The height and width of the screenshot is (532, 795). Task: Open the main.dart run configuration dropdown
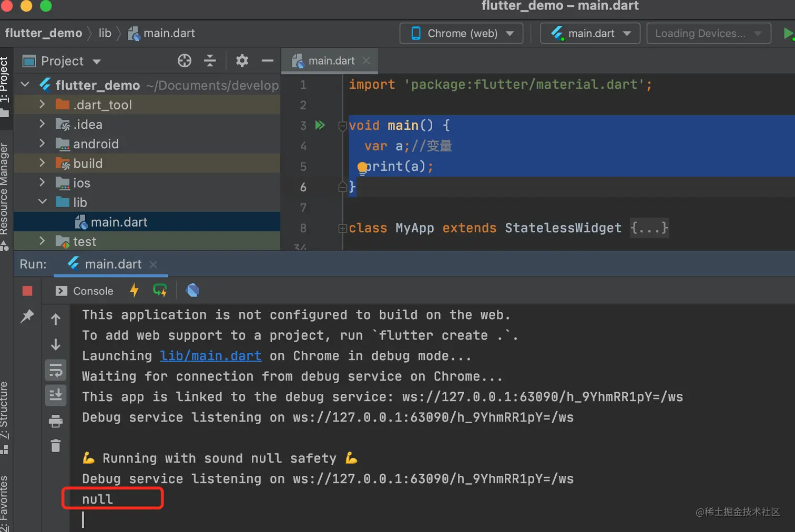coord(590,33)
